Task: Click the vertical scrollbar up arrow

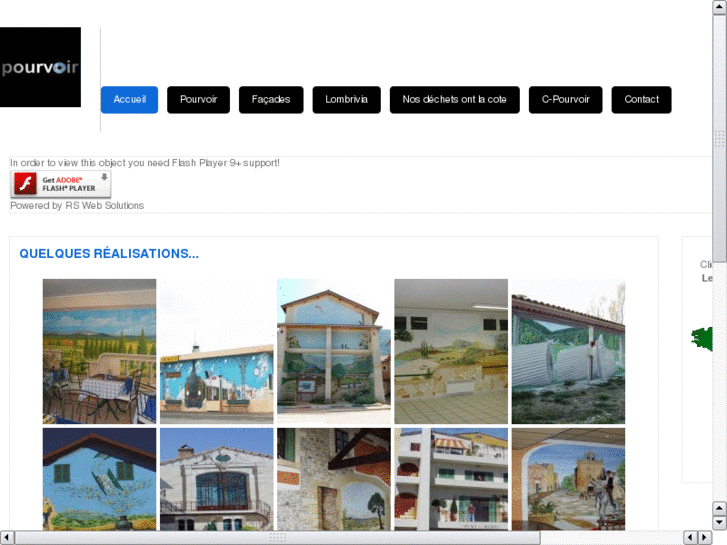Action: pyautogui.click(x=719, y=7)
